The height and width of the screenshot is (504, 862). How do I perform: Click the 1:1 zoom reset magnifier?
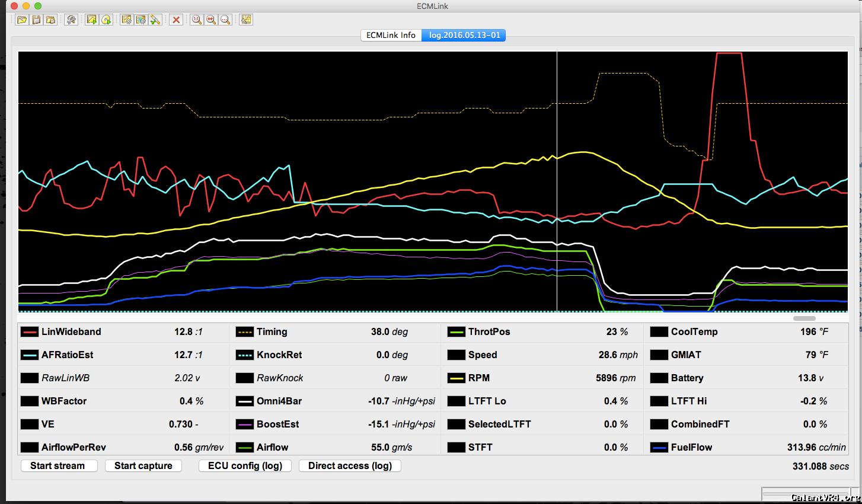pyautogui.click(x=196, y=20)
